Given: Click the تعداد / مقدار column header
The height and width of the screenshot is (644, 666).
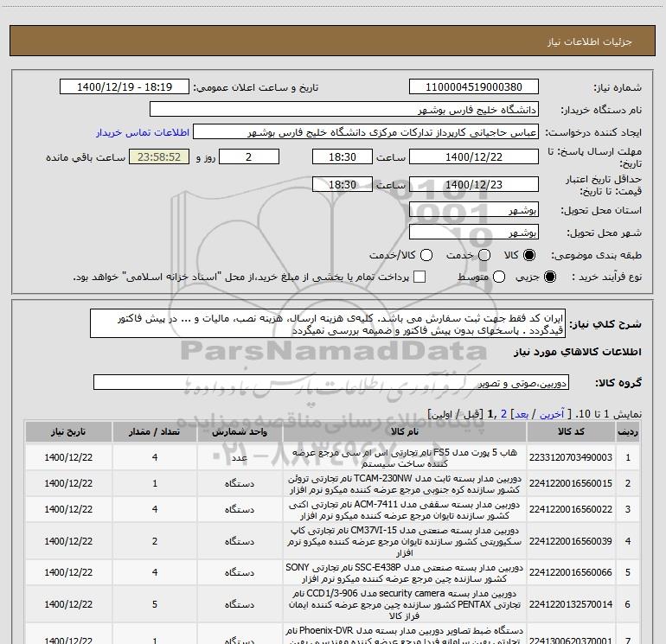Looking at the screenshot, I should (x=155, y=432).
